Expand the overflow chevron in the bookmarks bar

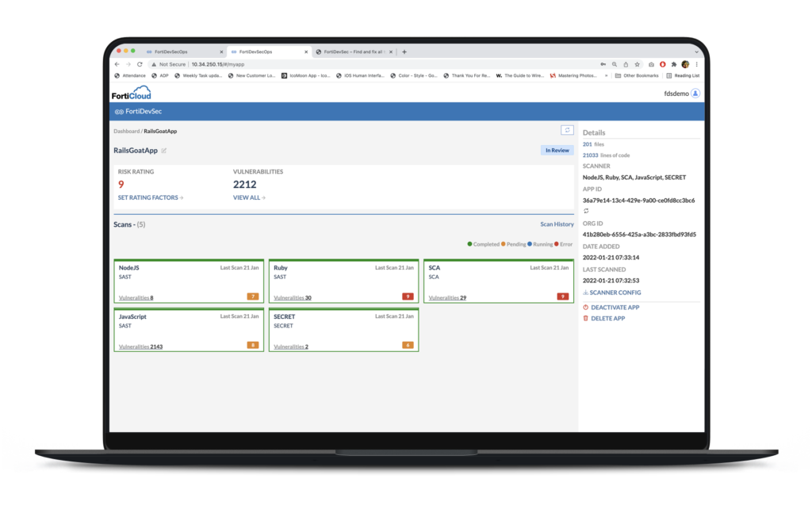tap(606, 75)
